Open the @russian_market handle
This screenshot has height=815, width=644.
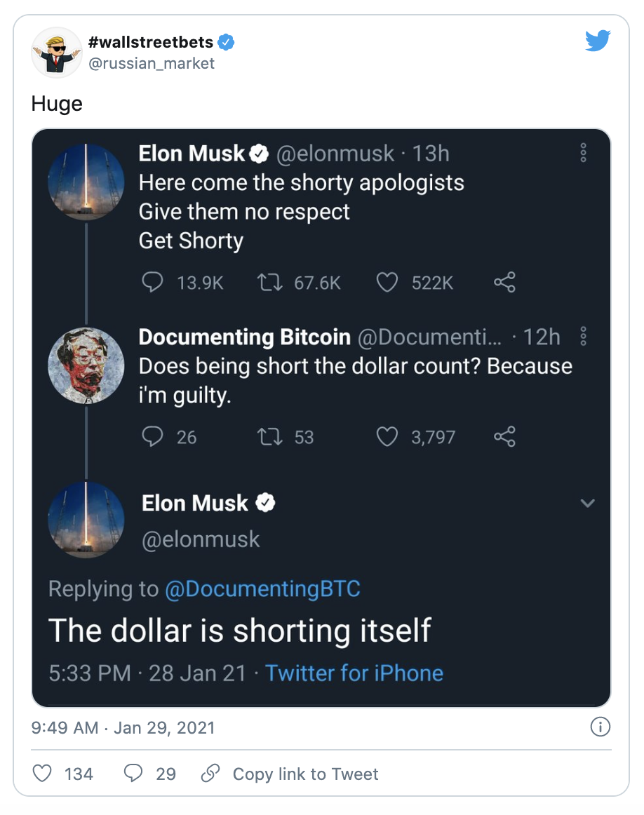(152, 63)
